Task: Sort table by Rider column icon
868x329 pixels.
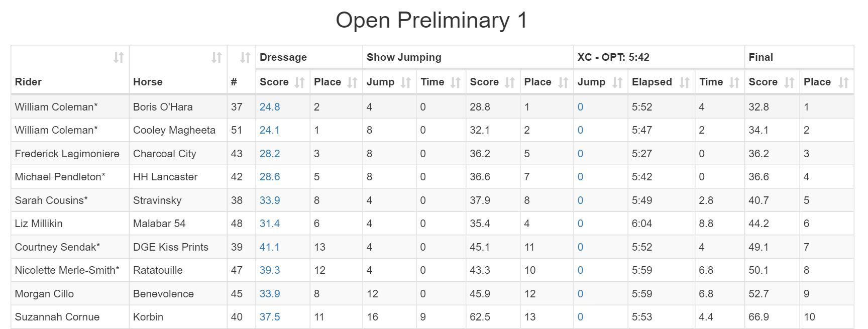Action: [x=119, y=58]
